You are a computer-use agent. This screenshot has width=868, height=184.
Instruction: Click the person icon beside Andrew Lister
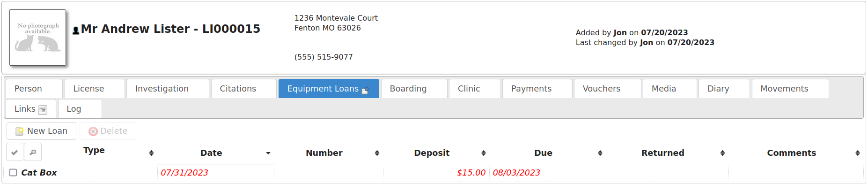click(76, 31)
